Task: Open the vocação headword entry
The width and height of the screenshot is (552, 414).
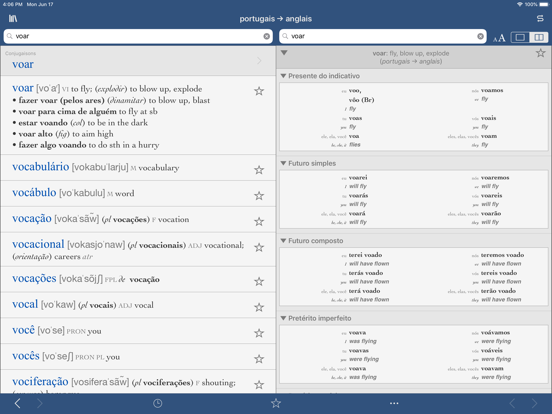Action: coord(32,219)
